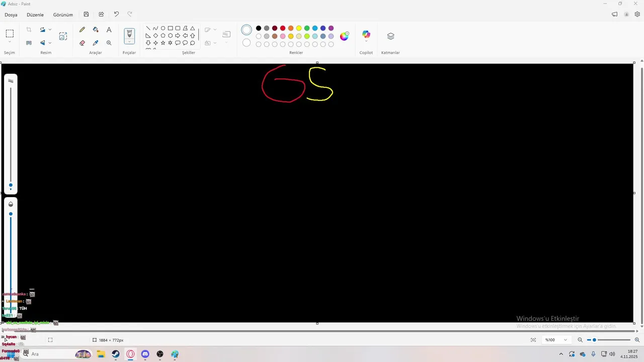Image resolution: width=644 pixels, height=362 pixels.
Task: Open the Düzenle menu
Action: tap(35, 15)
